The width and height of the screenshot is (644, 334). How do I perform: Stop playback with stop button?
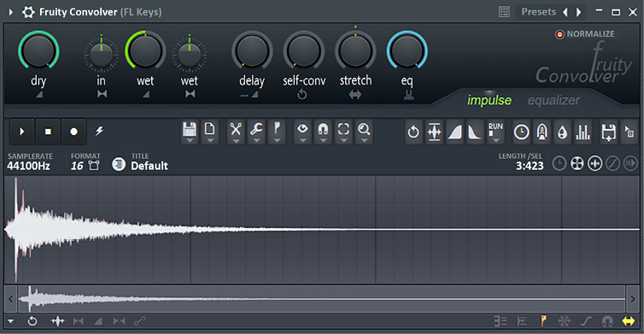tap(48, 132)
